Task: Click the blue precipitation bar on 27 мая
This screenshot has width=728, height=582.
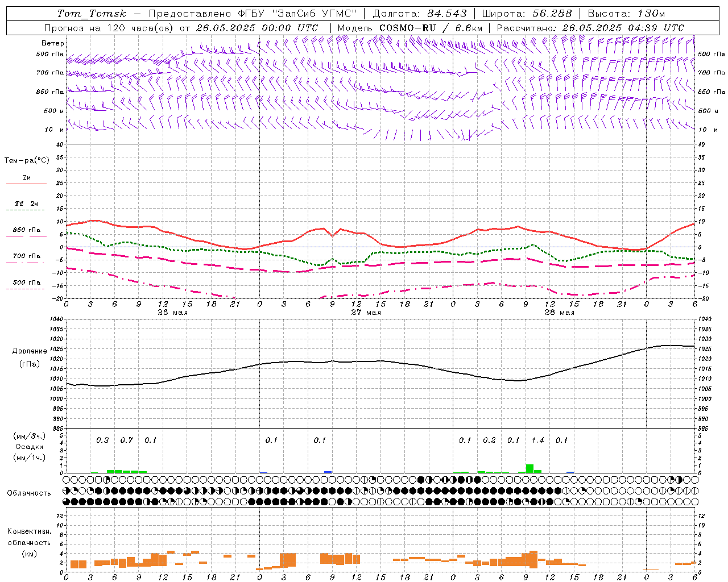Action: 328,472
